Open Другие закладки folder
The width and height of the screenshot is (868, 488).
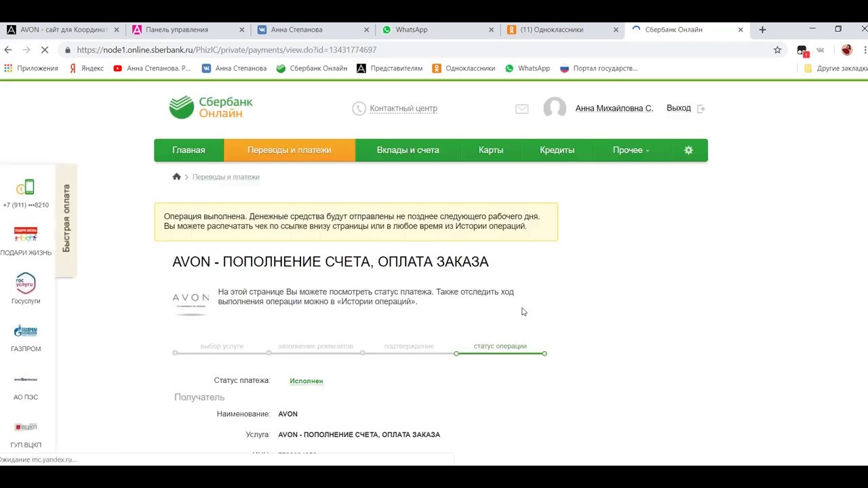coord(835,68)
